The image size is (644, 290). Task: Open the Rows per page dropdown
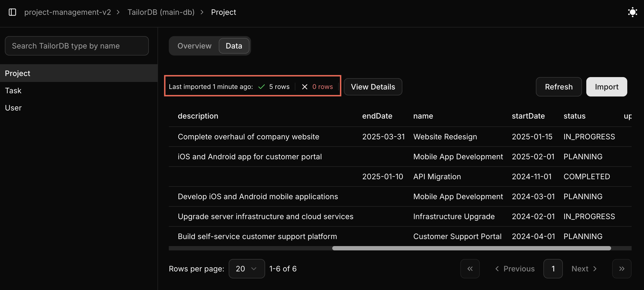(246, 268)
